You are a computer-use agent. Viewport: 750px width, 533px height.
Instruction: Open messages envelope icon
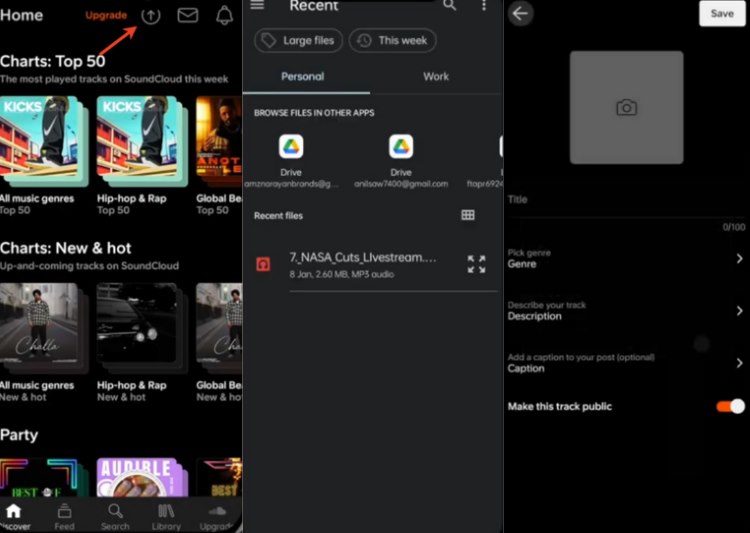coord(188,15)
